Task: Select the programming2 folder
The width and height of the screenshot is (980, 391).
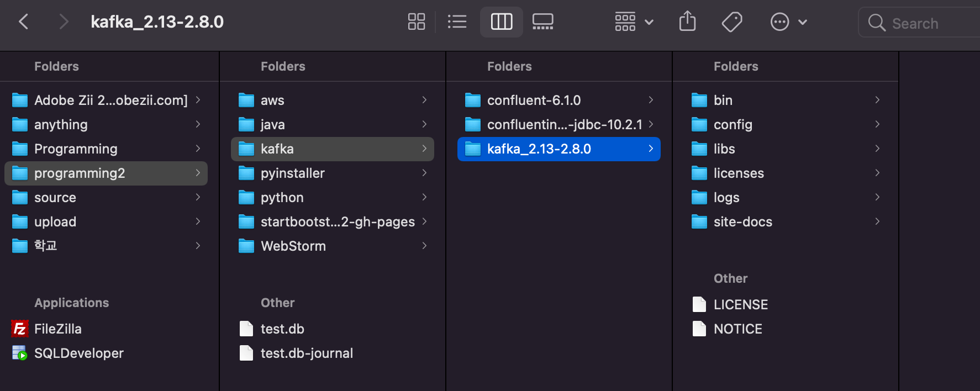Action: click(x=106, y=173)
